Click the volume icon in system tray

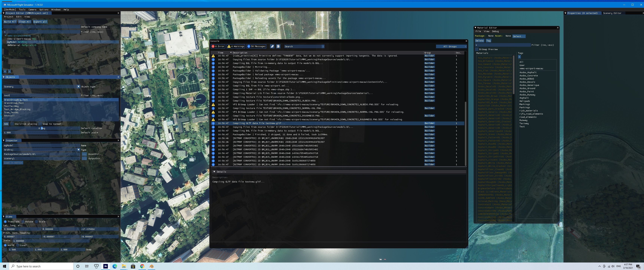613,266
